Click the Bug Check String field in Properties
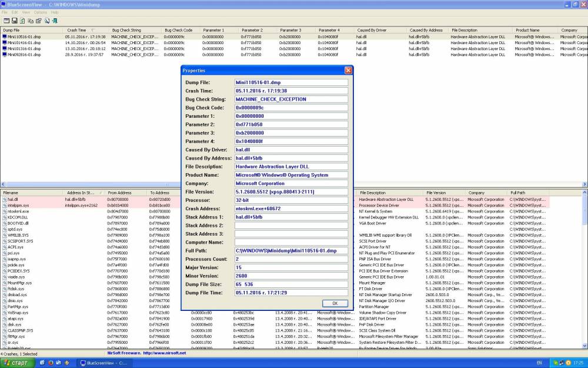This screenshot has height=368, width=588. click(x=291, y=100)
